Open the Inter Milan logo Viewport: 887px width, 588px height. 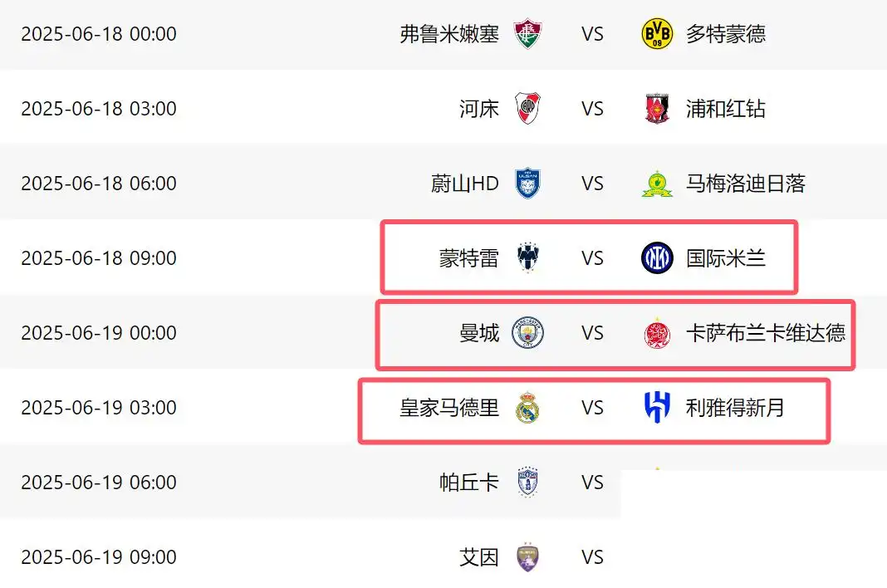click(657, 258)
